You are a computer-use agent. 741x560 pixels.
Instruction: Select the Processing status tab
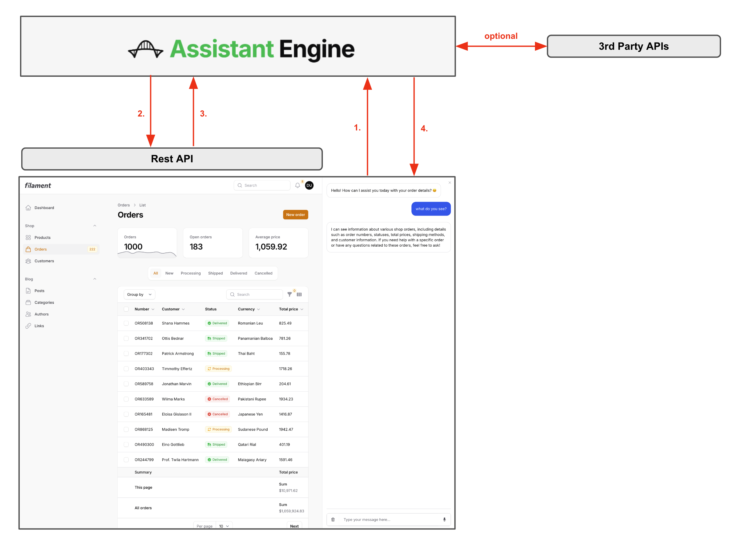(x=190, y=273)
